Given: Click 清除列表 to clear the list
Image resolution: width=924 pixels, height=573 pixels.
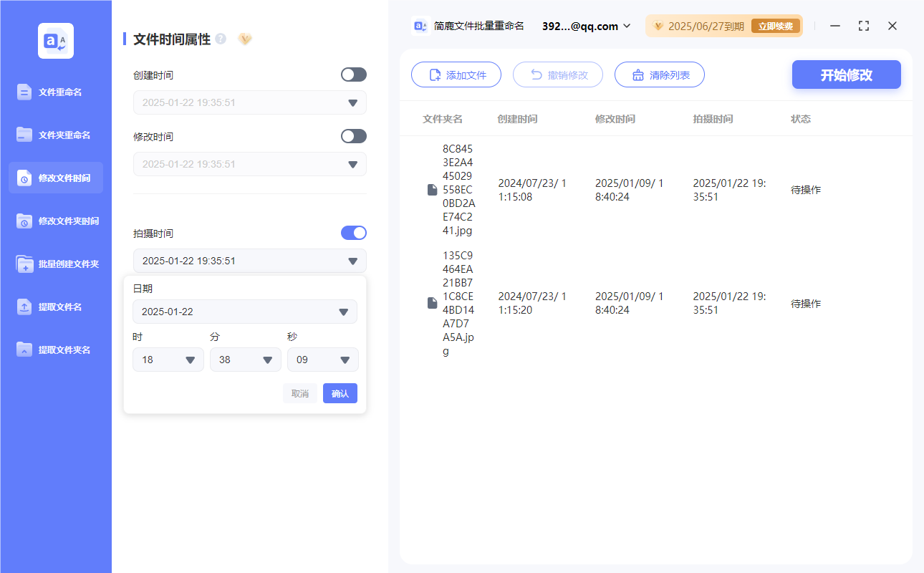Looking at the screenshot, I should click(x=659, y=74).
